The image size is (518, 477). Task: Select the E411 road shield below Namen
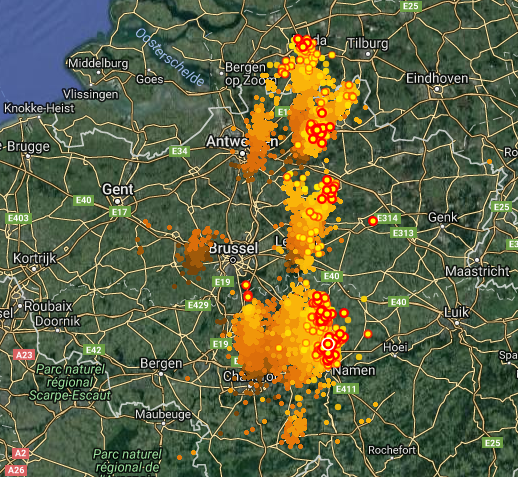pyautogui.click(x=346, y=389)
